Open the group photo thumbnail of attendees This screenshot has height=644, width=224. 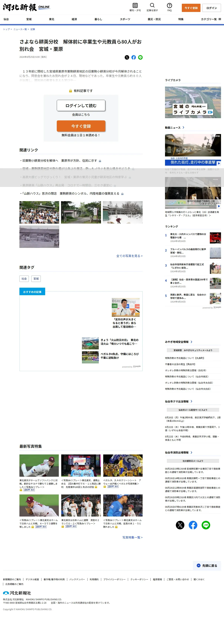click(39, 212)
